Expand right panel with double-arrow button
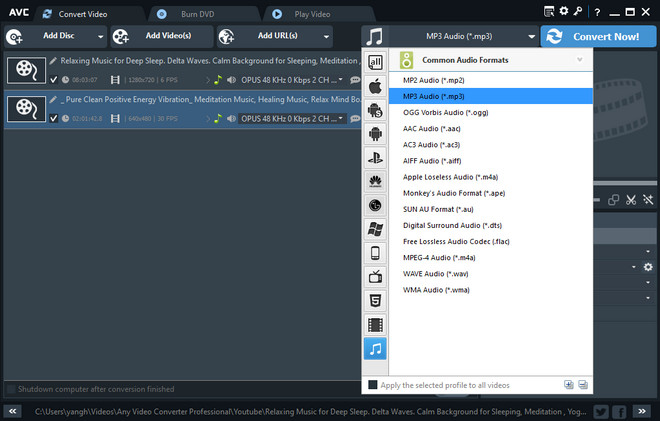 (x=641, y=411)
